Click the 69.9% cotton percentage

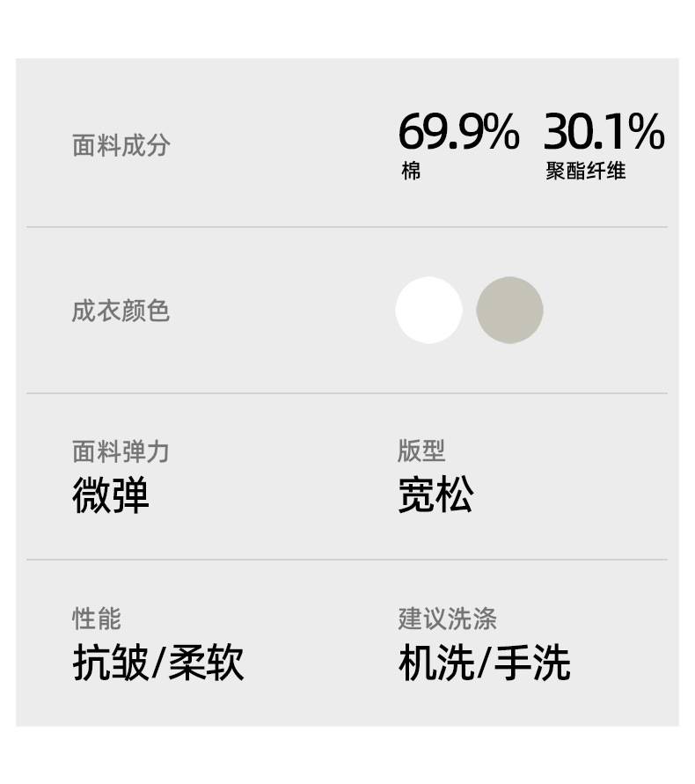tap(458, 132)
